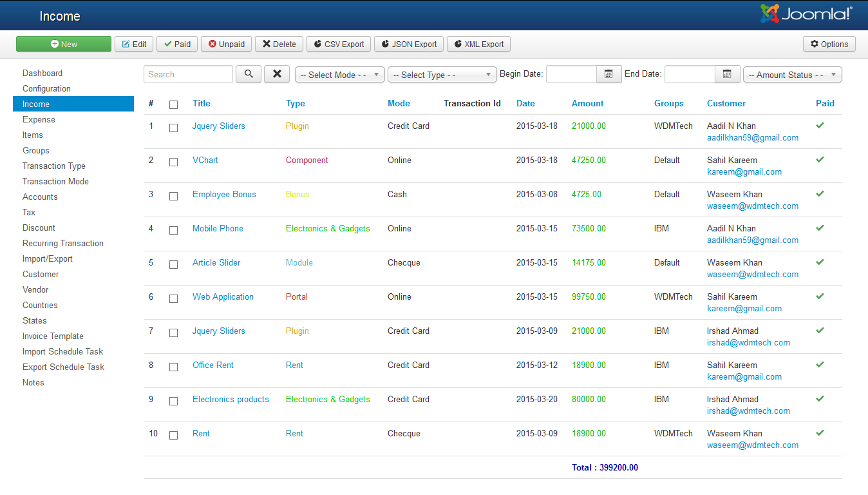Expand the Select Type dropdown

[x=442, y=75]
